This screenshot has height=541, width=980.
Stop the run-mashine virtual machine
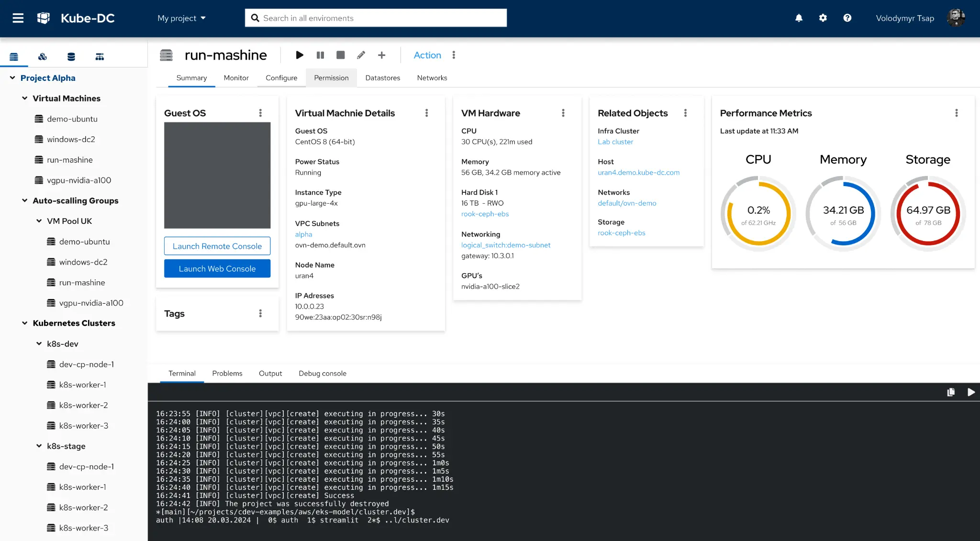coord(340,55)
